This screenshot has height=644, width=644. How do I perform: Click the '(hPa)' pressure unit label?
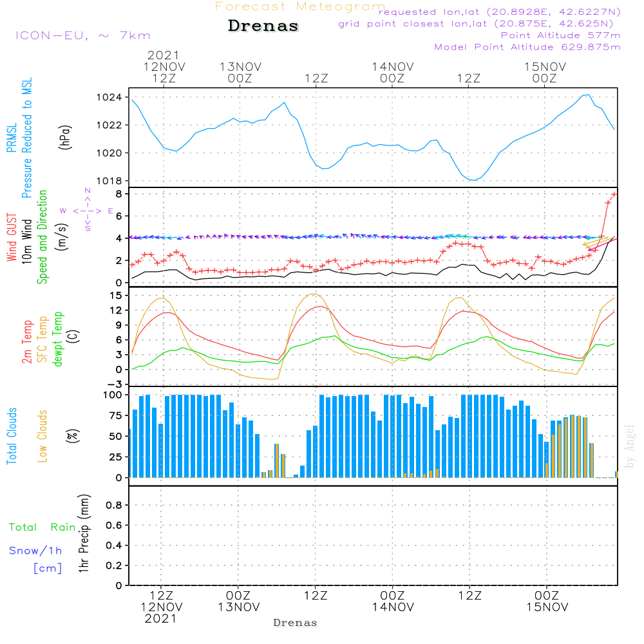pos(65,137)
